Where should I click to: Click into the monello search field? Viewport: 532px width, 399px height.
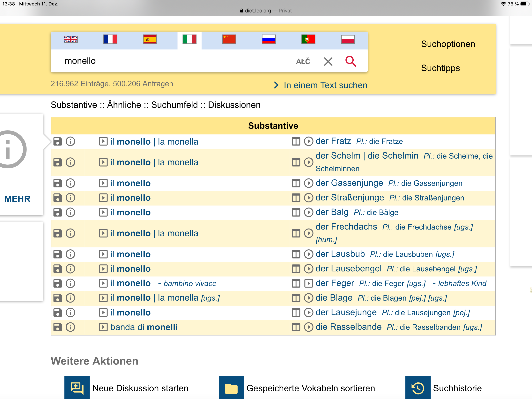168,61
